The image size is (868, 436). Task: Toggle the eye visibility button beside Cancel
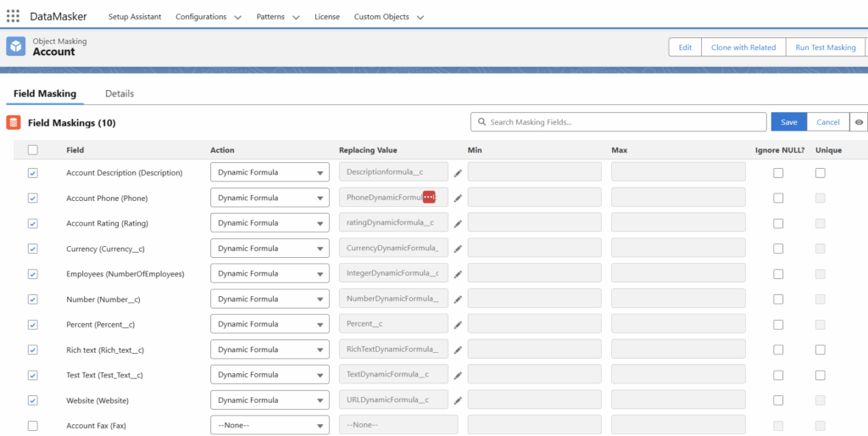pyautogui.click(x=859, y=122)
